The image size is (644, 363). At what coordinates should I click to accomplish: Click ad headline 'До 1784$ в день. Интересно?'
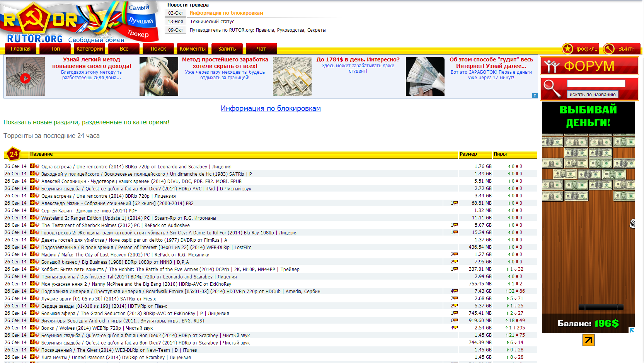[358, 59]
